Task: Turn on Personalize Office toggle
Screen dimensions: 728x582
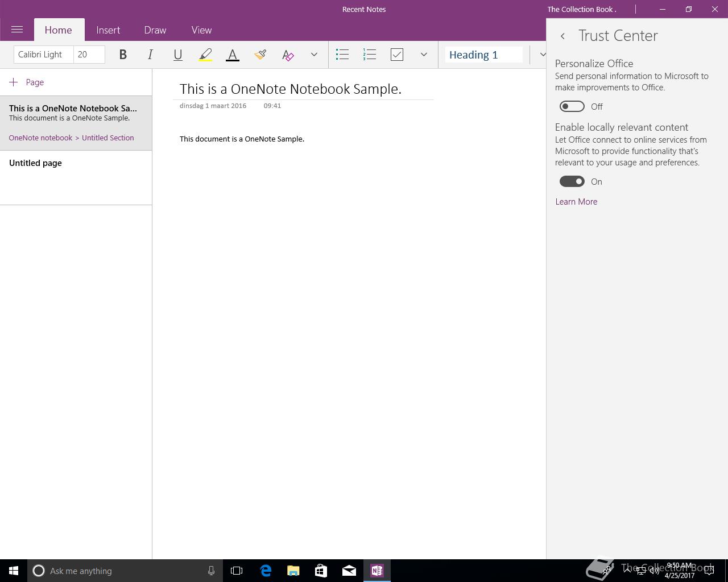Action: pyautogui.click(x=572, y=106)
